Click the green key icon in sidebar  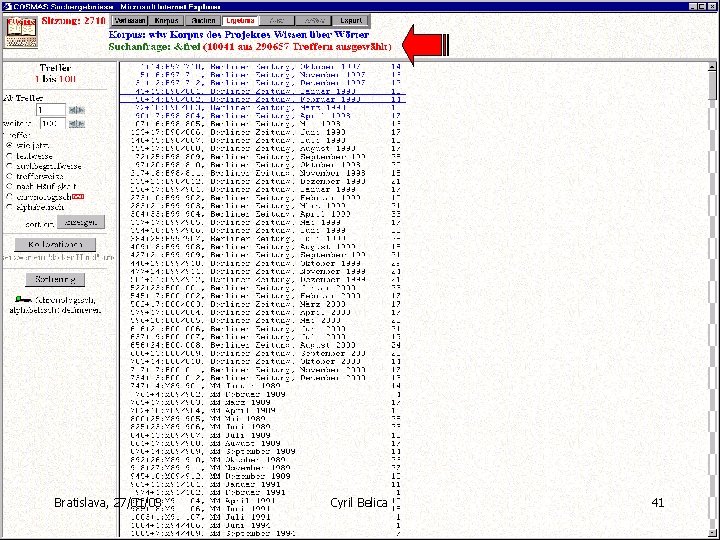click(x=22, y=300)
